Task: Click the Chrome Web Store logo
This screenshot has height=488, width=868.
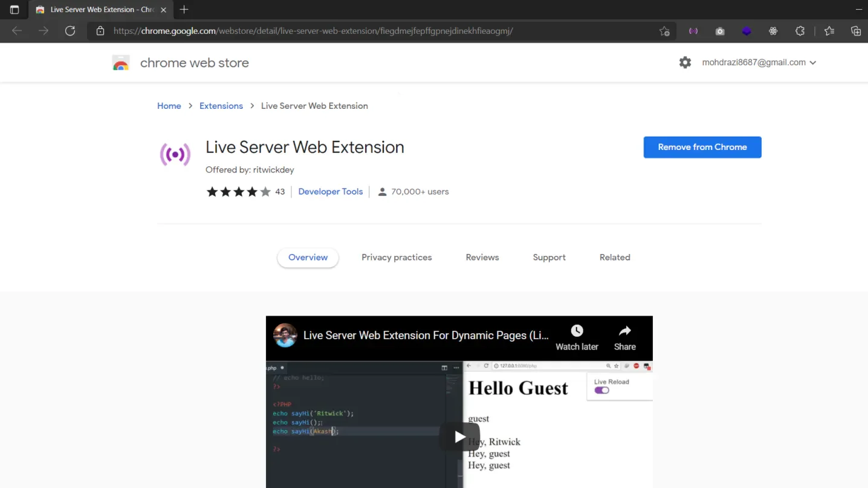Action: [121, 63]
